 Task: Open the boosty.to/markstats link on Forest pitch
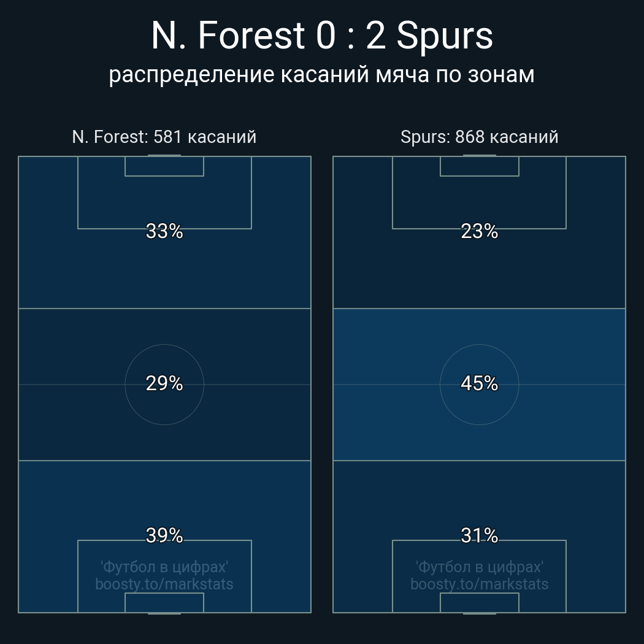pos(164,584)
